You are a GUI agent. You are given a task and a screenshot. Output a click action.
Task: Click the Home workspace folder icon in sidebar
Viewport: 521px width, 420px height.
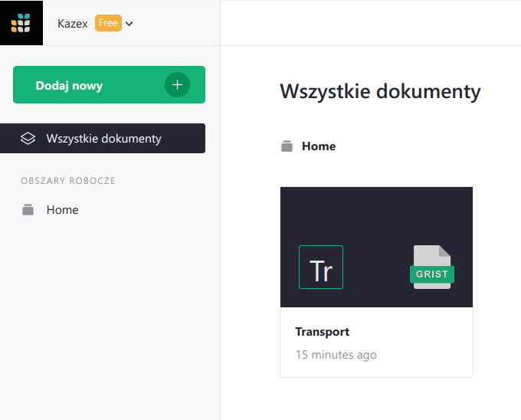pos(28,210)
